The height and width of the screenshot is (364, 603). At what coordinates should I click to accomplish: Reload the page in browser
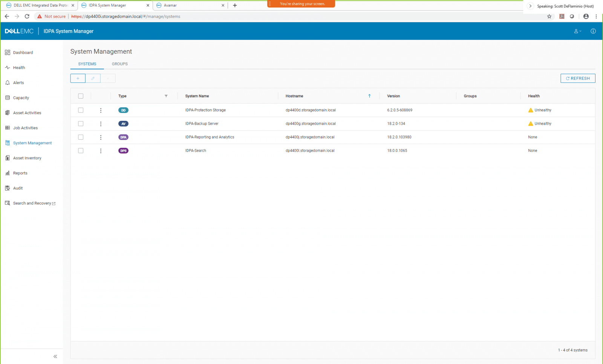[27, 16]
